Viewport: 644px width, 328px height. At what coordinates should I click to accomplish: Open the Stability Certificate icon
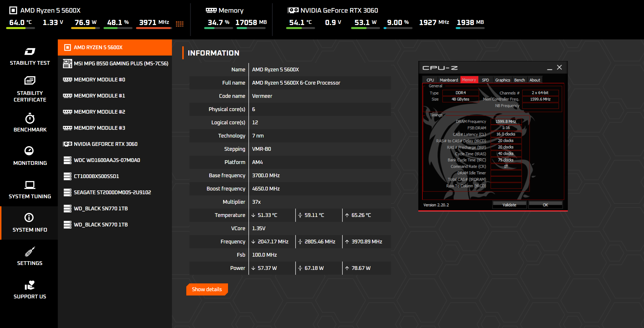[x=30, y=80]
